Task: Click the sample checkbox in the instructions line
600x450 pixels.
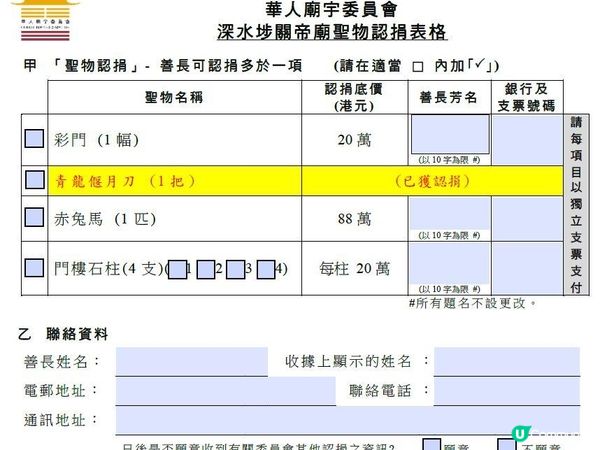Action: [x=418, y=67]
